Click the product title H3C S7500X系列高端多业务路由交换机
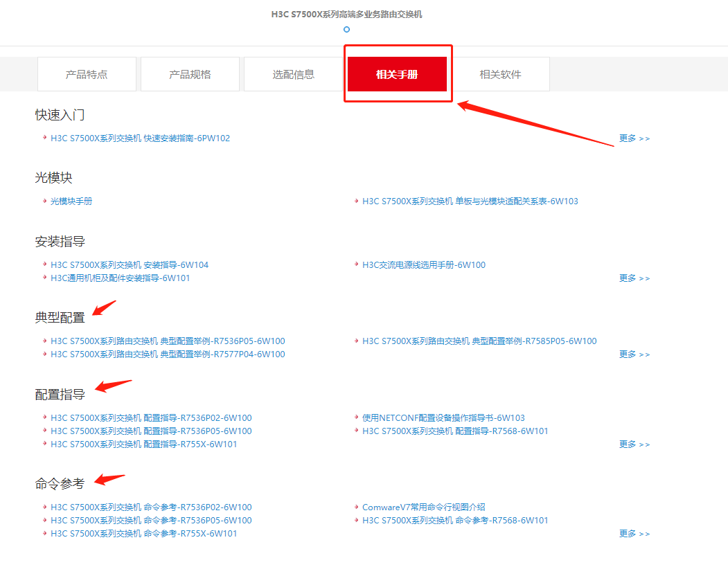Image resolution: width=728 pixels, height=567 pixels. [x=346, y=15]
